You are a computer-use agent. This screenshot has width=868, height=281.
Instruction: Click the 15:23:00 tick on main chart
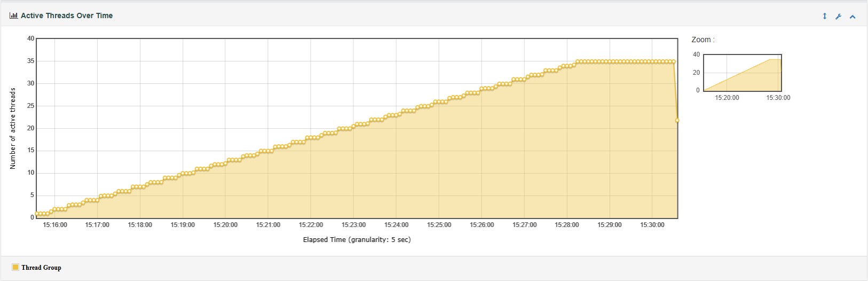353,225
